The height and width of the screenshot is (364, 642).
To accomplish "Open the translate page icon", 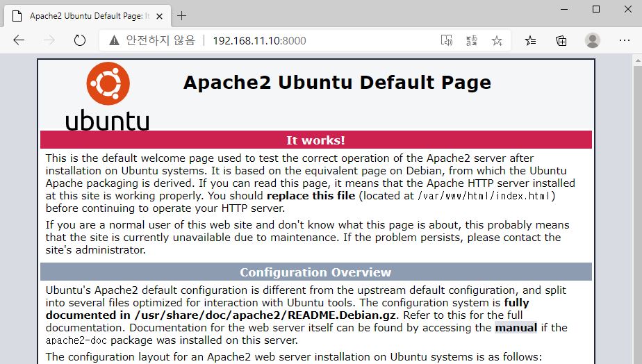I will pyautogui.click(x=472, y=40).
